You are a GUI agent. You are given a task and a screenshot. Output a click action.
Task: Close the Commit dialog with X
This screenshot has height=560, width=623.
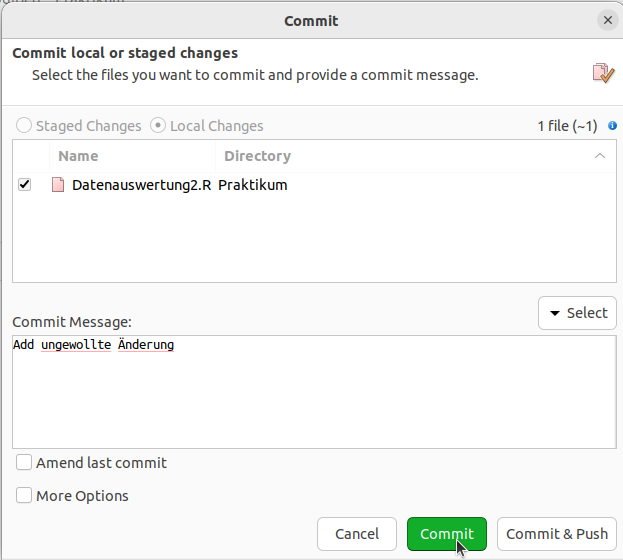point(608,20)
